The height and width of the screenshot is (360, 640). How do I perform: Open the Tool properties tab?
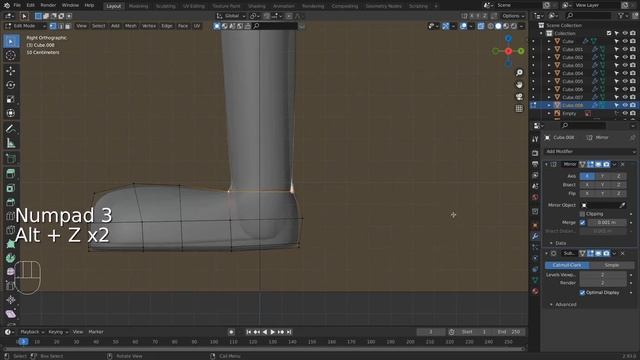(535, 140)
